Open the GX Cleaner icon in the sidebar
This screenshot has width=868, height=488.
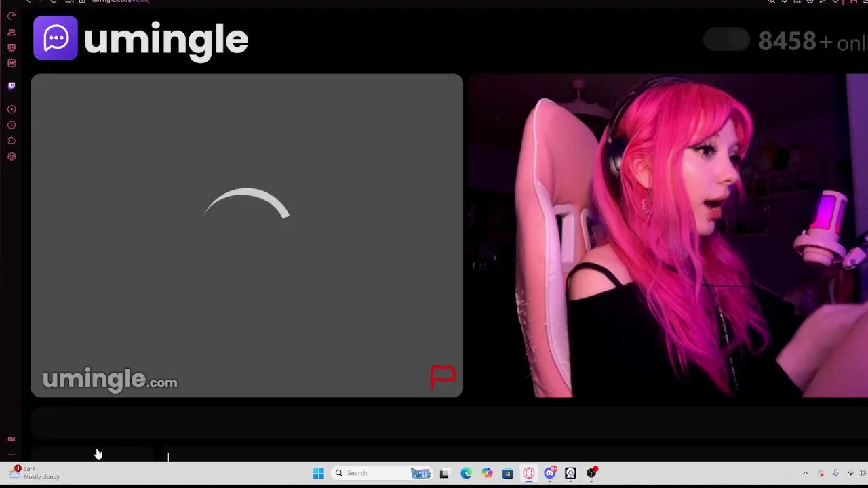point(12,32)
